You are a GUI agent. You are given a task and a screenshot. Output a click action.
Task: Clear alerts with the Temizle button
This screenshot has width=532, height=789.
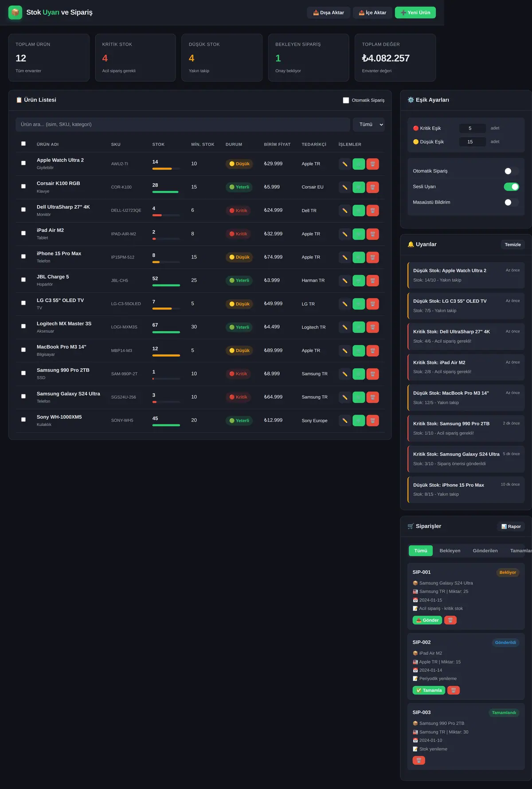512,245
